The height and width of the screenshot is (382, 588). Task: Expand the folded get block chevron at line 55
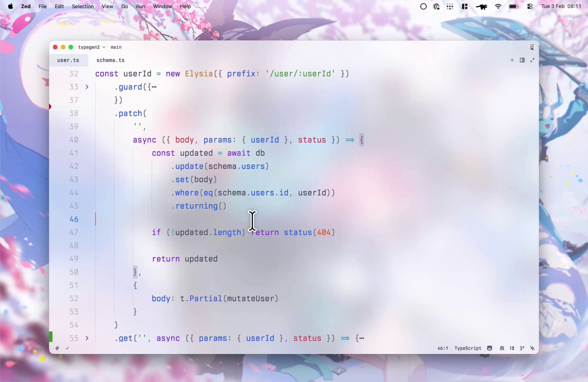tap(87, 338)
